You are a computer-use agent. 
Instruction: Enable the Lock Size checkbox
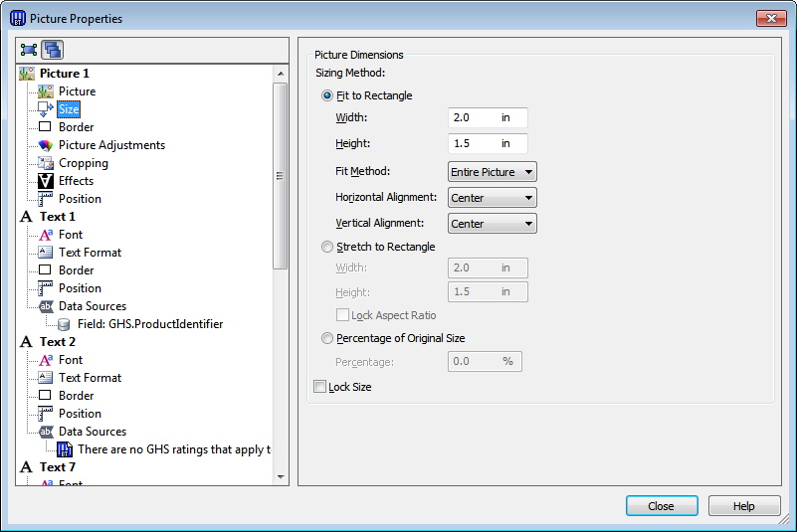point(319,387)
